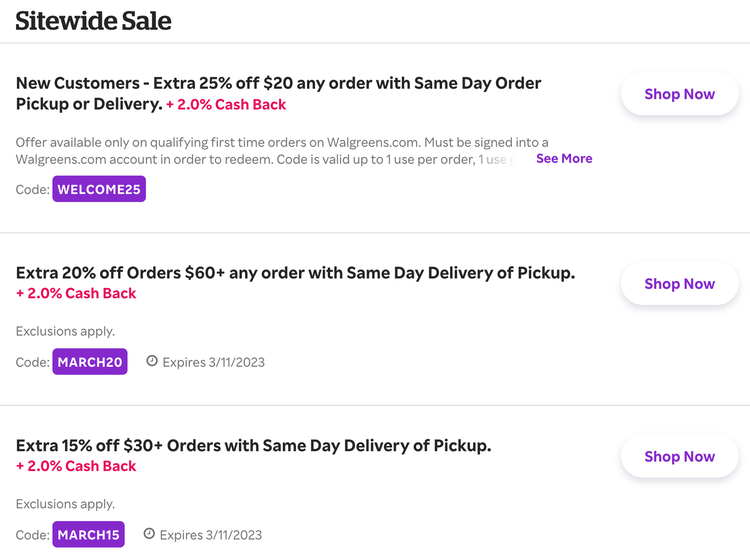The width and height of the screenshot is (750, 556).
Task: Open the Extra 15% off $30+ Orders title
Action: (x=253, y=445)
